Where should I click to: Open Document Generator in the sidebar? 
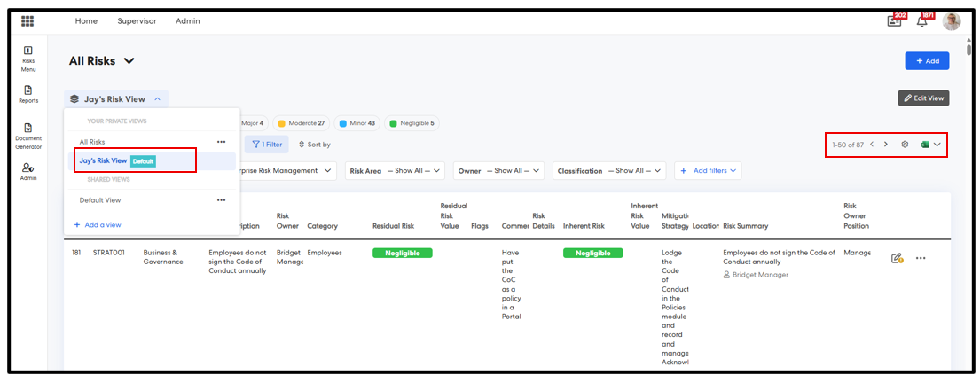[x=28, y=136]
